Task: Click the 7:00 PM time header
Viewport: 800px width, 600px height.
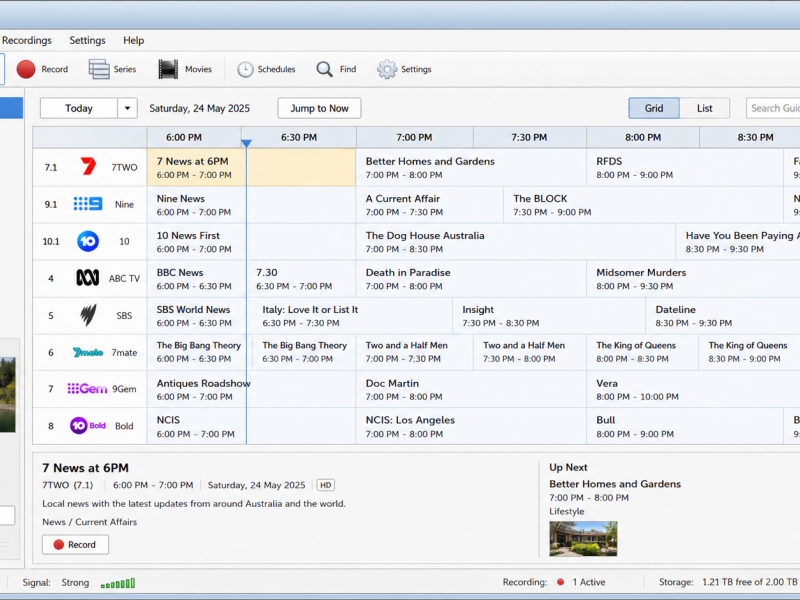Action: click(414, 137)
